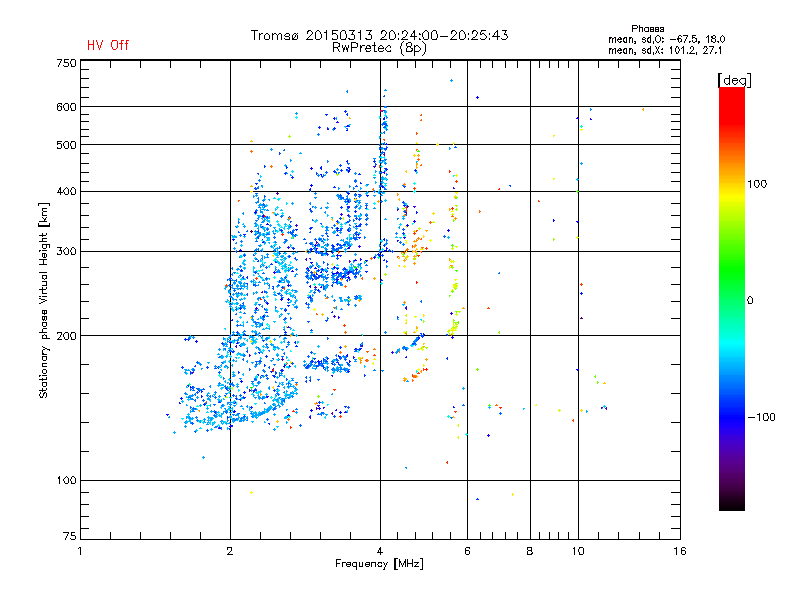Click the colorbar tick label "100"
This screenshot has width=800, height=600.
coord(757,184)
